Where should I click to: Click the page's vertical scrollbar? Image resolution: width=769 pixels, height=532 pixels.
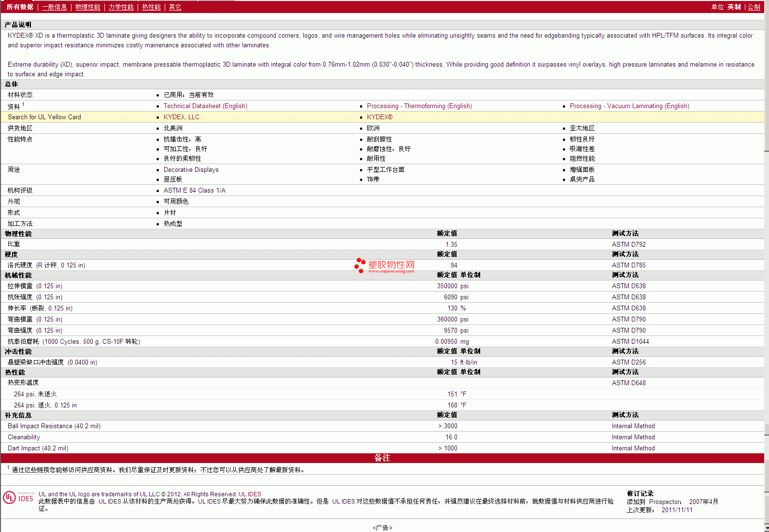coord(767,266)
